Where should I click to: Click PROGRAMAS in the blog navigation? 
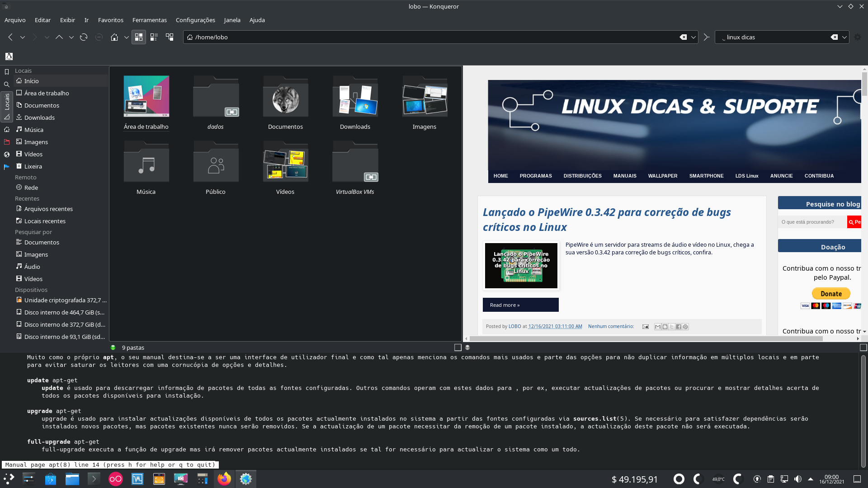pos(536,176)
